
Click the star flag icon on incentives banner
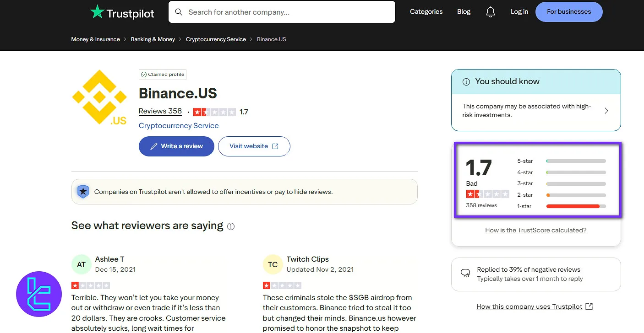tap(83, 191)
